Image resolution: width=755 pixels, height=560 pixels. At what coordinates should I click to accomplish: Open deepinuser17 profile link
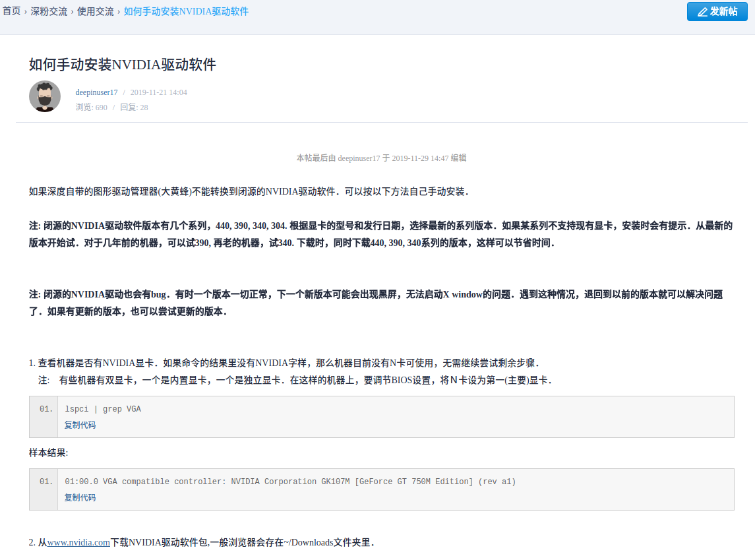pyautogui.click(x=96, y=92)
